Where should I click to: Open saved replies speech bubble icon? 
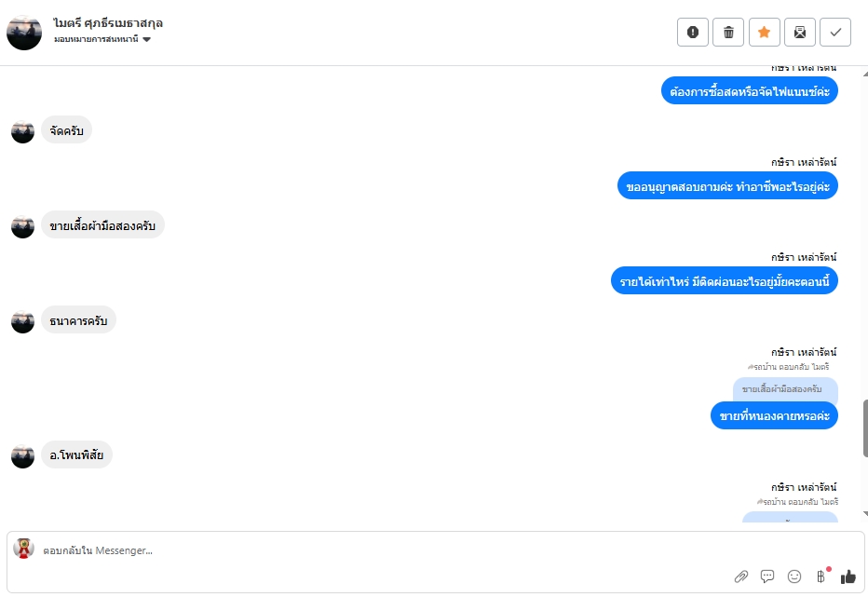tap(767, 577)
